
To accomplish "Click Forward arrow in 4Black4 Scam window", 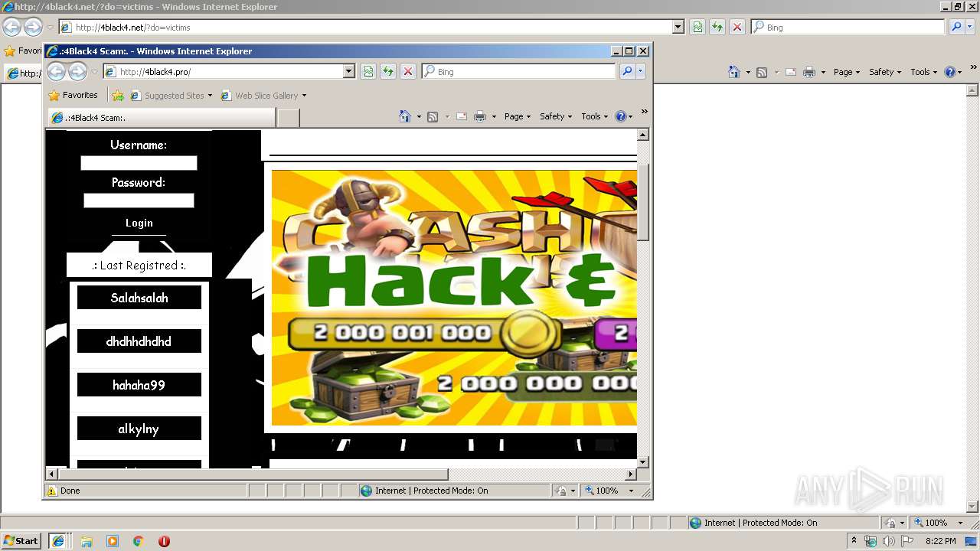I will click(77, 72).
